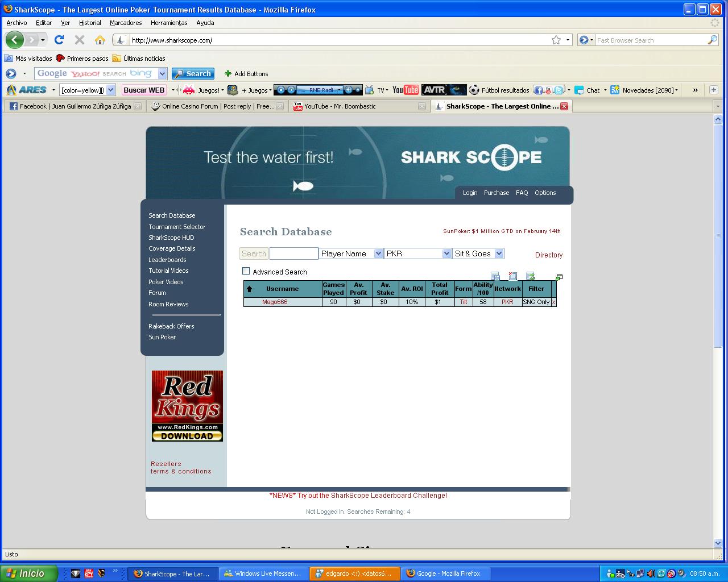
Task: Click the Purchase link
Action: (x=497, y=193)
